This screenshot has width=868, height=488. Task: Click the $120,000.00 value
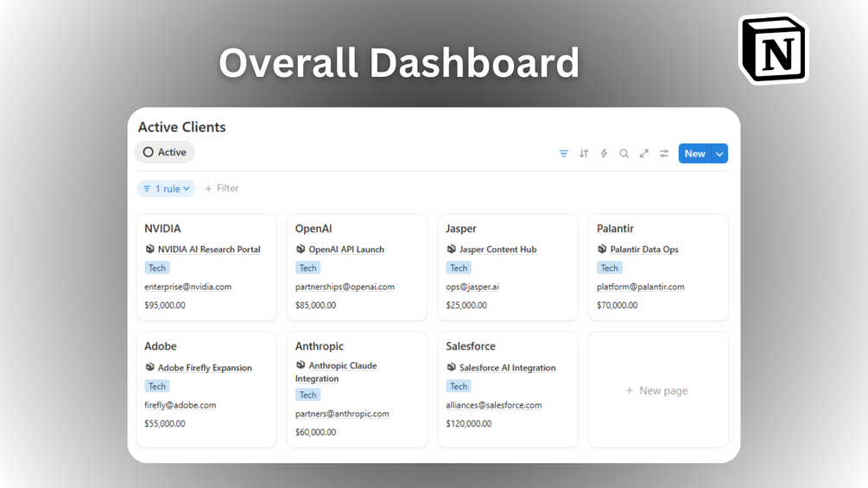(x=468, y=424)
